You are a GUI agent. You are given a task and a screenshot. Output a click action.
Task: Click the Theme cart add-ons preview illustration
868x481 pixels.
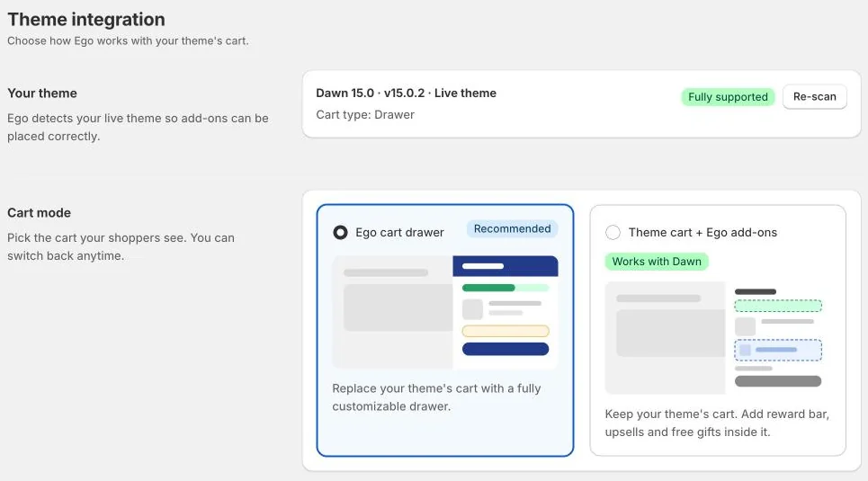(717, 338)
